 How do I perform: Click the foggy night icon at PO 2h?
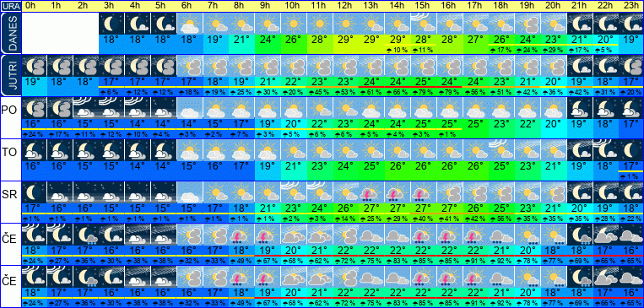[86, 108]
